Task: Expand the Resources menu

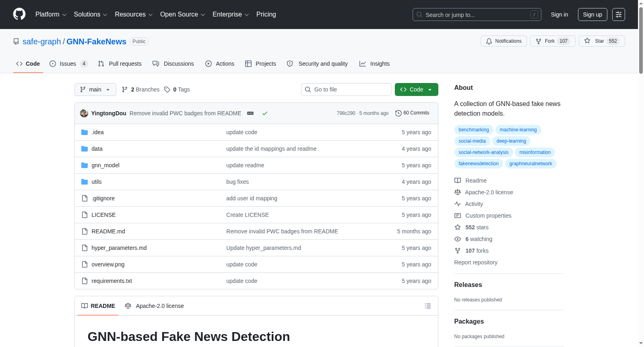Action: (x=134, y=15)
